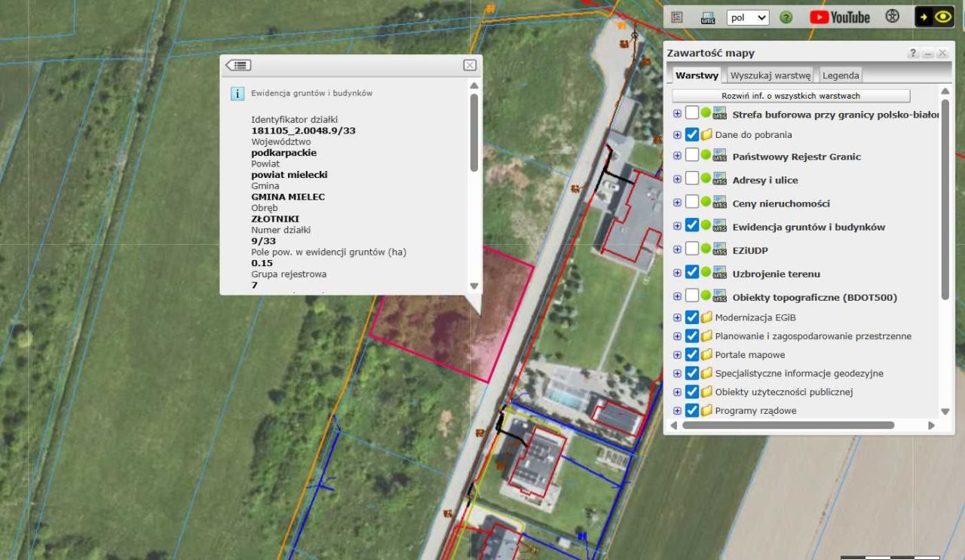Click Rozwiń inf. o wszystkich warstwach button
The image size is (965, 560).
click(791, 96)
